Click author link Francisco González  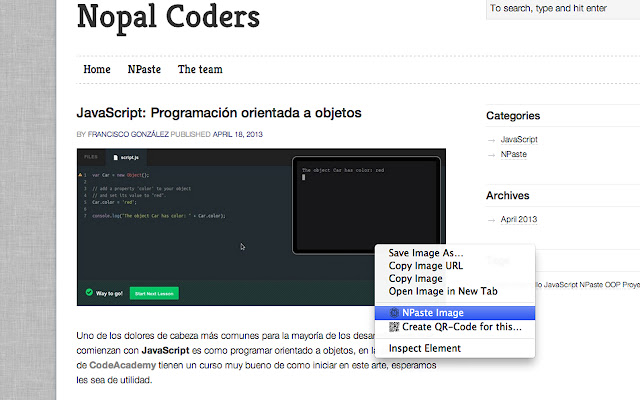pyautogui.click(x=128, y=134)
